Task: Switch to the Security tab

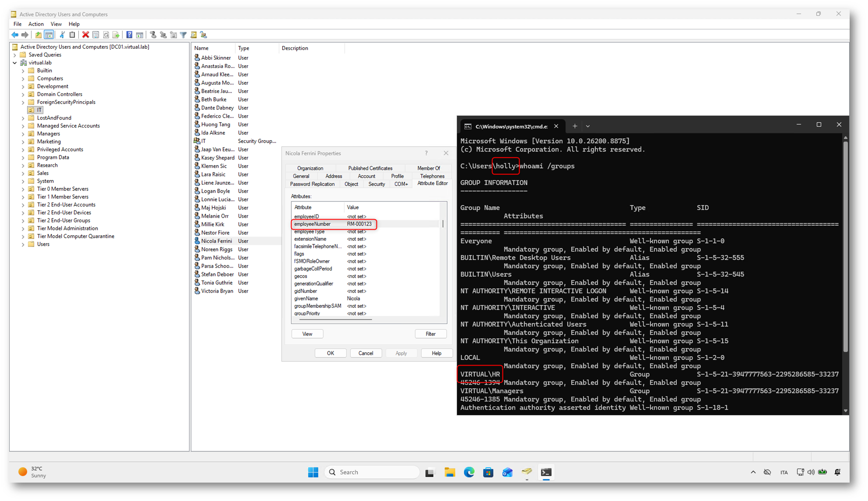Action: tap(376, 184)
